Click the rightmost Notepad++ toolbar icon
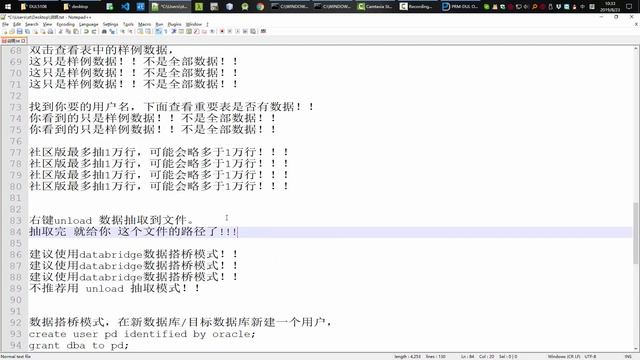Viewport: 640px width, 360px height. [x=263, y=31]
